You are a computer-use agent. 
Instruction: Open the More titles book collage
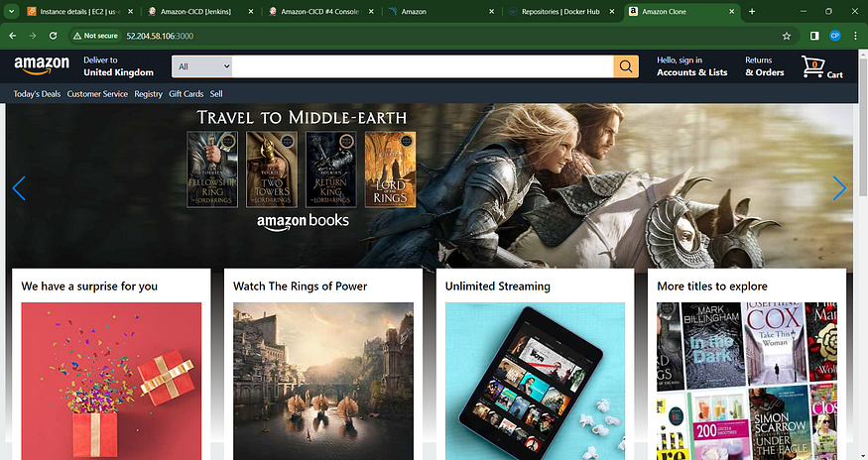tap(747, 381)
